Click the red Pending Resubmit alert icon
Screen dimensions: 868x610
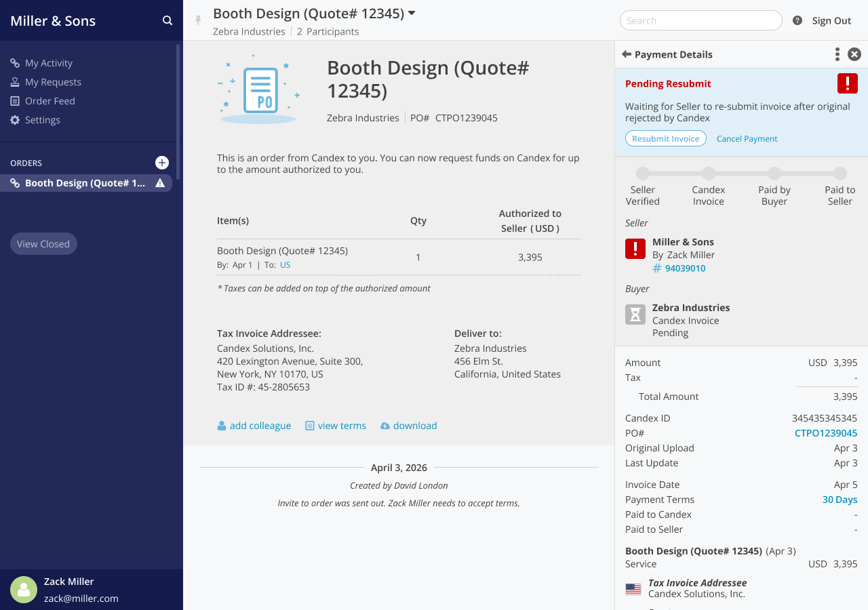tap(848, 83)
